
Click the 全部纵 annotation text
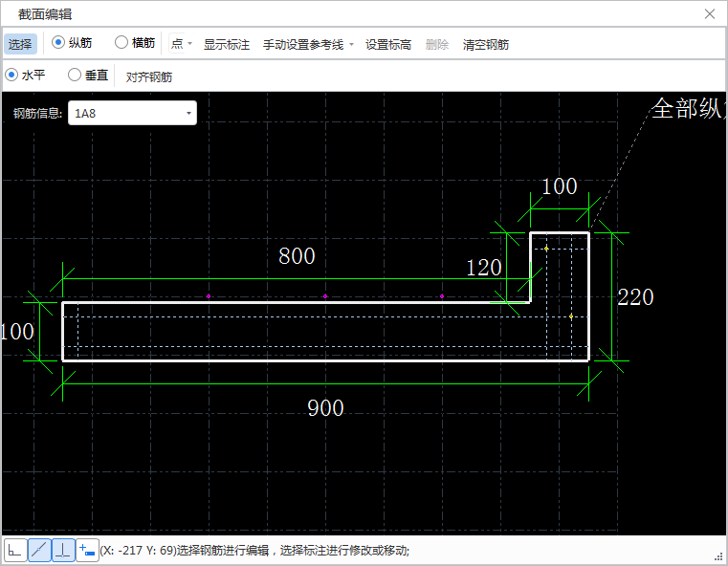point(688,109)
